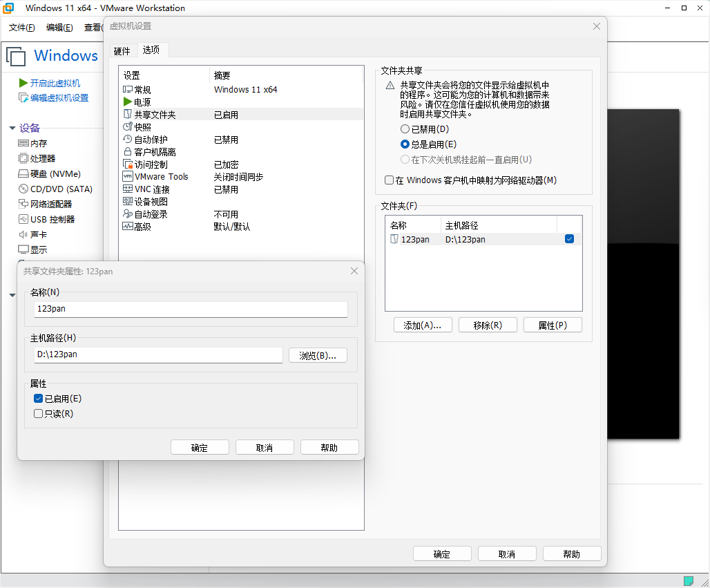Toggle the Enabled (已启用) property checkbox
Image resolution: width=710 pixels, height=588 pixels.
39,398
